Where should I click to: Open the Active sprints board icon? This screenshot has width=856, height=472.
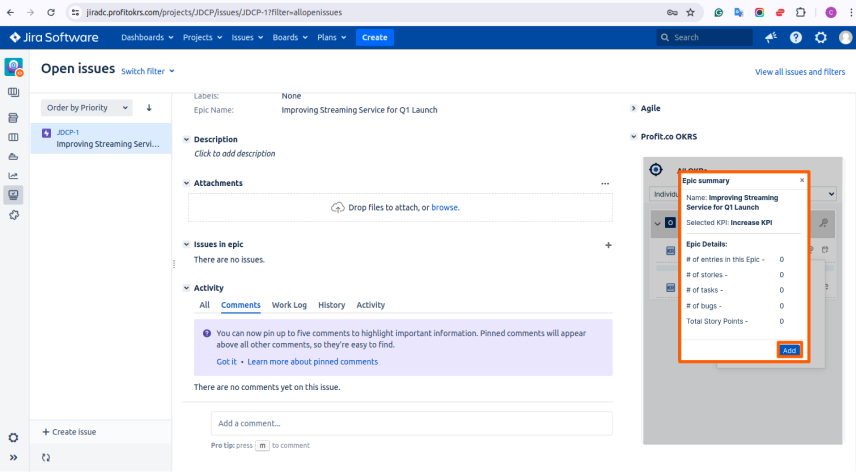13,137
